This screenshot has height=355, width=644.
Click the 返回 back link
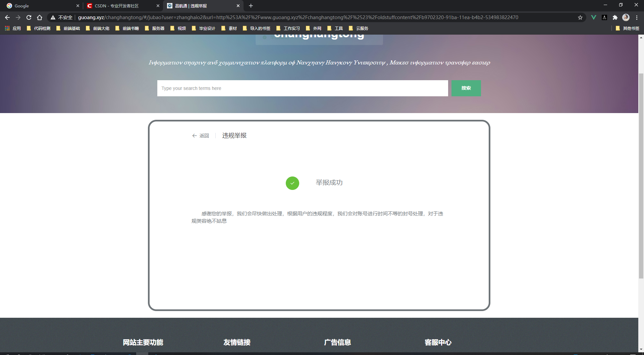tap(201, 136)
